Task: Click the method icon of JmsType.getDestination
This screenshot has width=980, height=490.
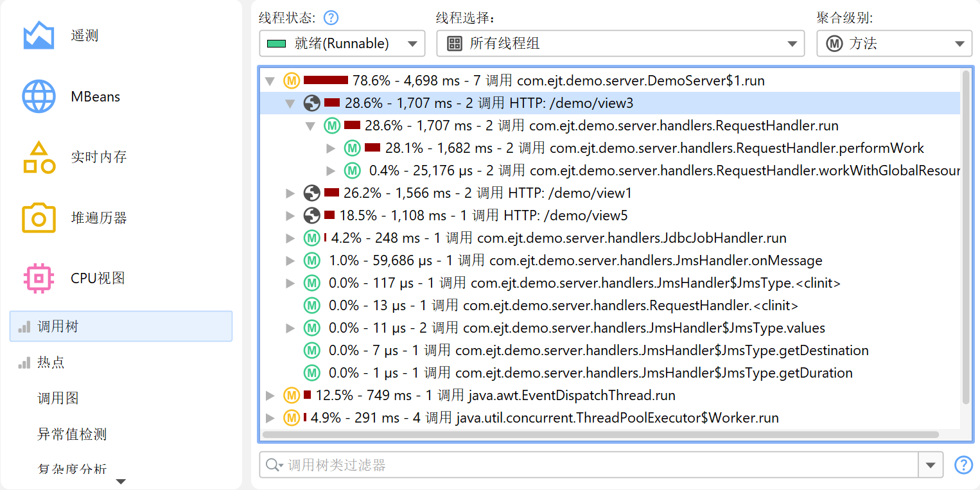Action: (312, 351)
